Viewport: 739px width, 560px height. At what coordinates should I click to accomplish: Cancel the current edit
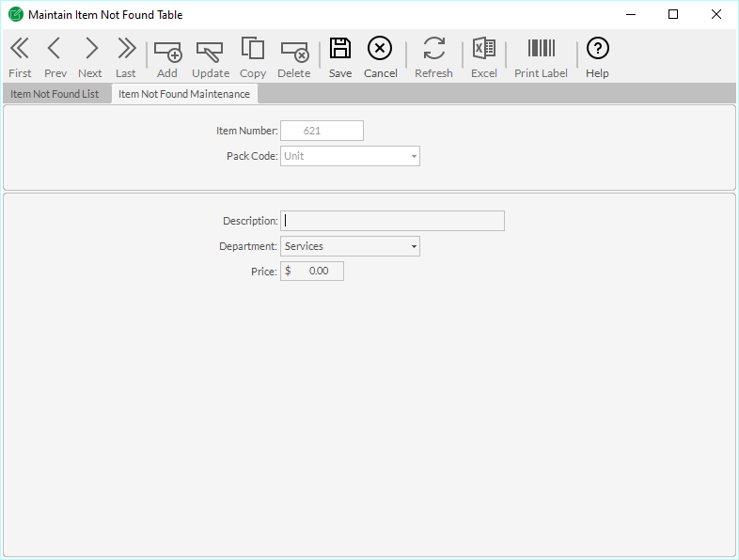[380, 57]
